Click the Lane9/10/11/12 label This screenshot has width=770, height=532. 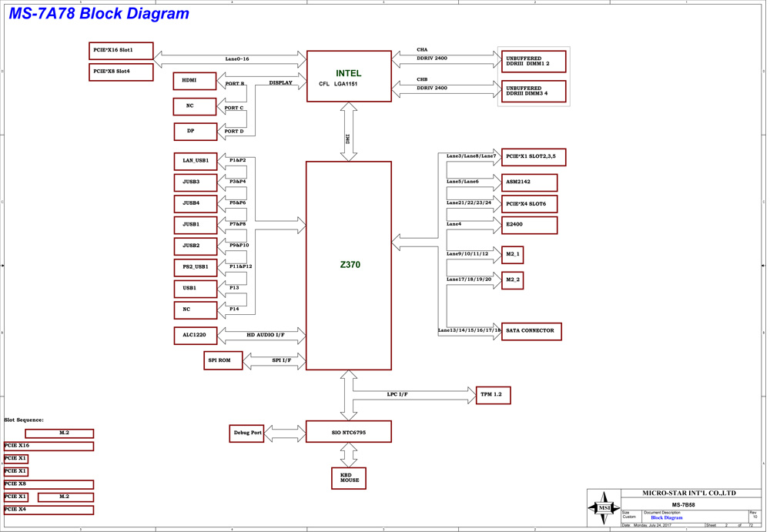[467, 253]
